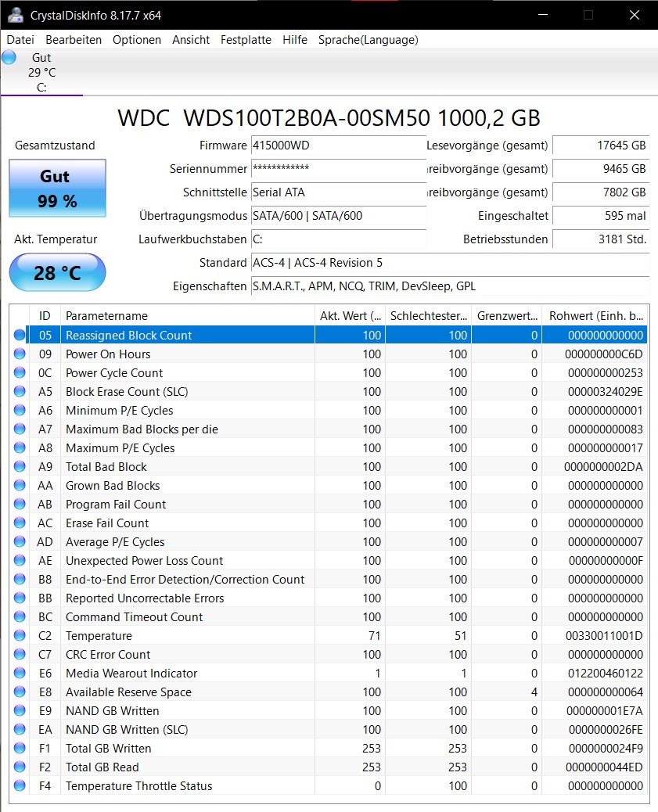Click the Lesevorgänge value 17645 GB
Image resolution: width=658 pixels, height=812 pixels.
601,146
